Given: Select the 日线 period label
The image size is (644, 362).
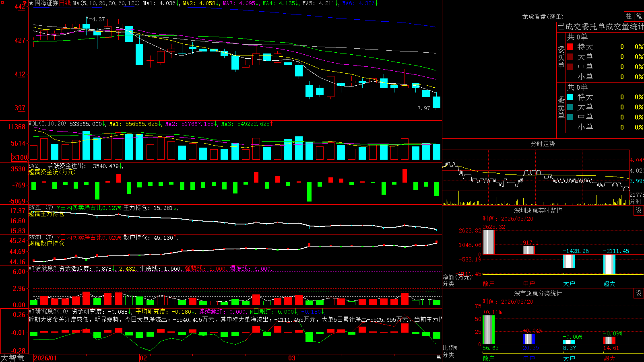Looking at the screenshot, I should pos(65,3).
